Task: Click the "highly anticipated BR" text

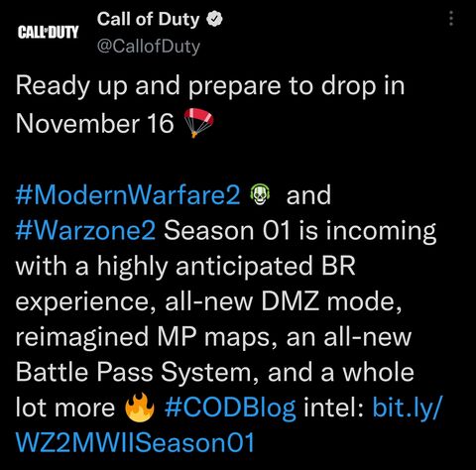Action: (x=226, y=267)
